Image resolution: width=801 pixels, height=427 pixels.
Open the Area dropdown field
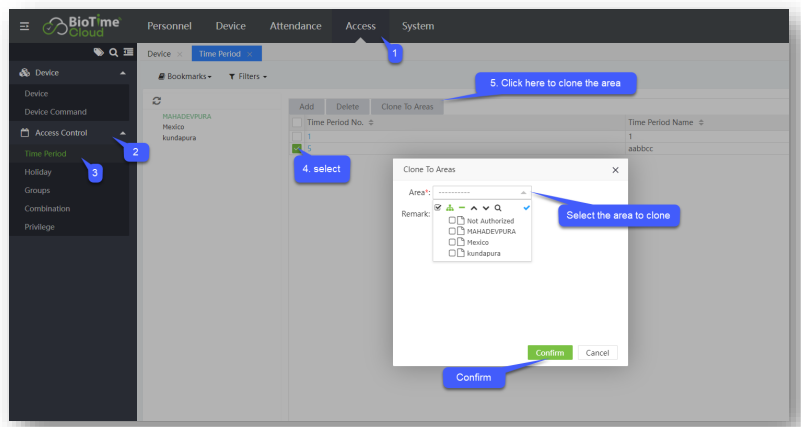(x=480, y=191)
